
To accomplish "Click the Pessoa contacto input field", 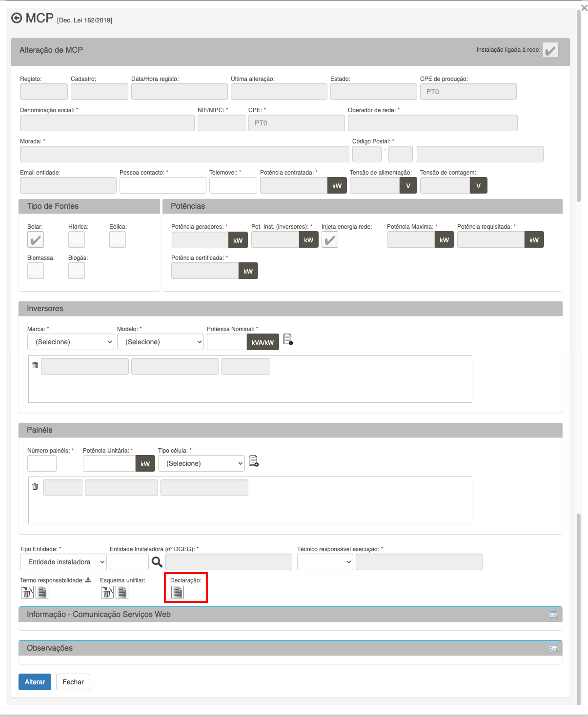I will pyautogui.click(x=163, y=186).
